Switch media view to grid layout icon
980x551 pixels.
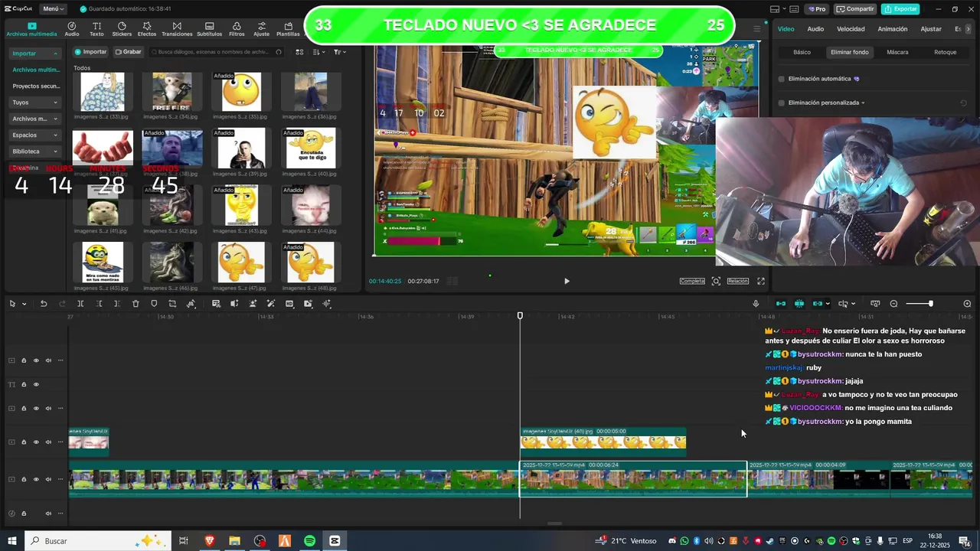click(x=299, y=52)
